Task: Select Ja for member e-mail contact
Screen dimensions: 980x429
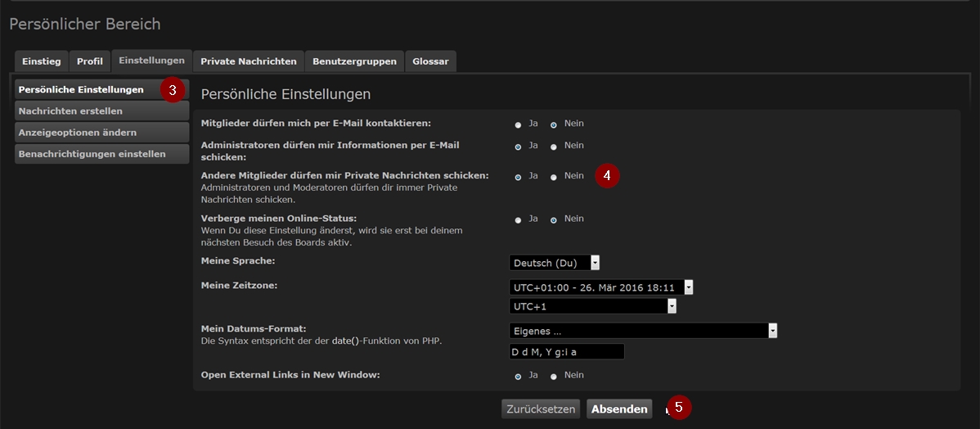Action: pyautogui.click(x=518, y=125)
